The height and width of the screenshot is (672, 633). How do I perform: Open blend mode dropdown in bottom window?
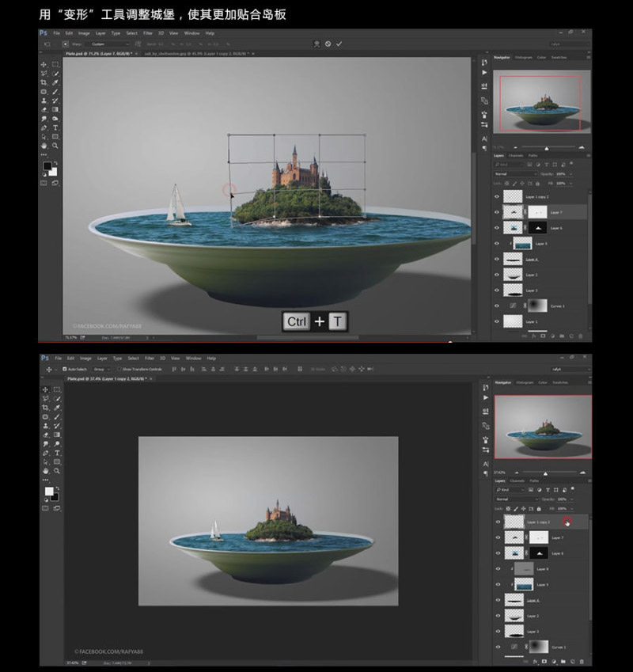517,499
